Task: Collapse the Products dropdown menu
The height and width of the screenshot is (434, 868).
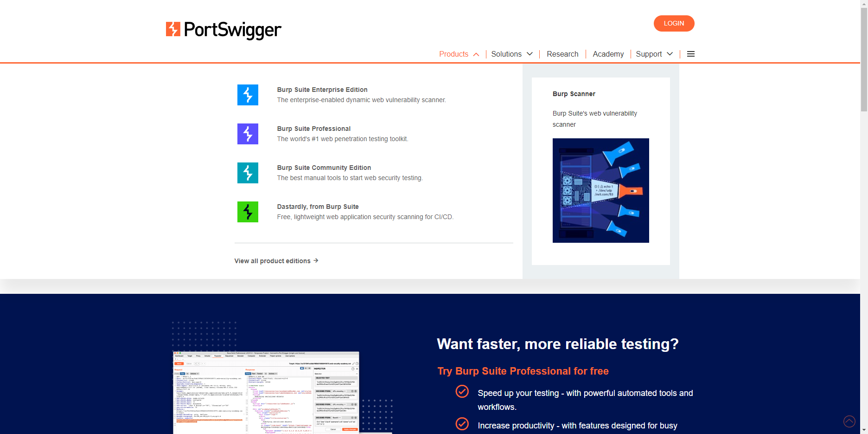Action: point(459,54)
